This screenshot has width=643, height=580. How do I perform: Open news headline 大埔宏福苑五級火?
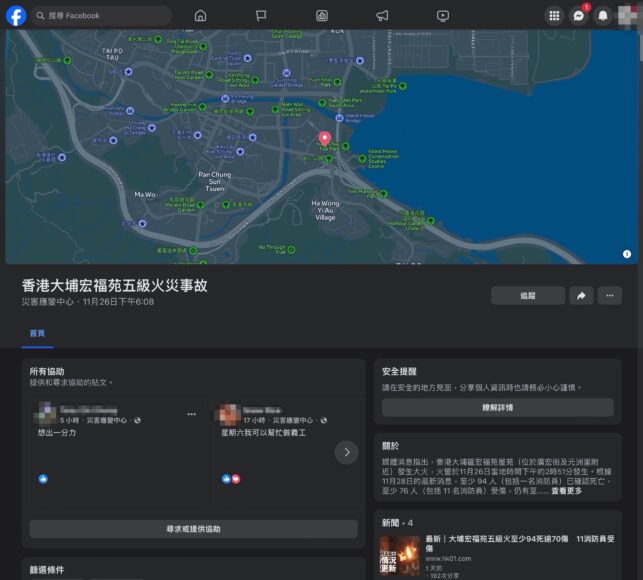(520, 543)
